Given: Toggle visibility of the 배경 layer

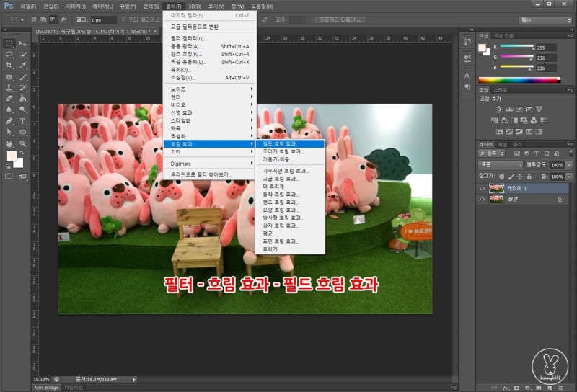Looking at the screenshot, I should [482, 199].
